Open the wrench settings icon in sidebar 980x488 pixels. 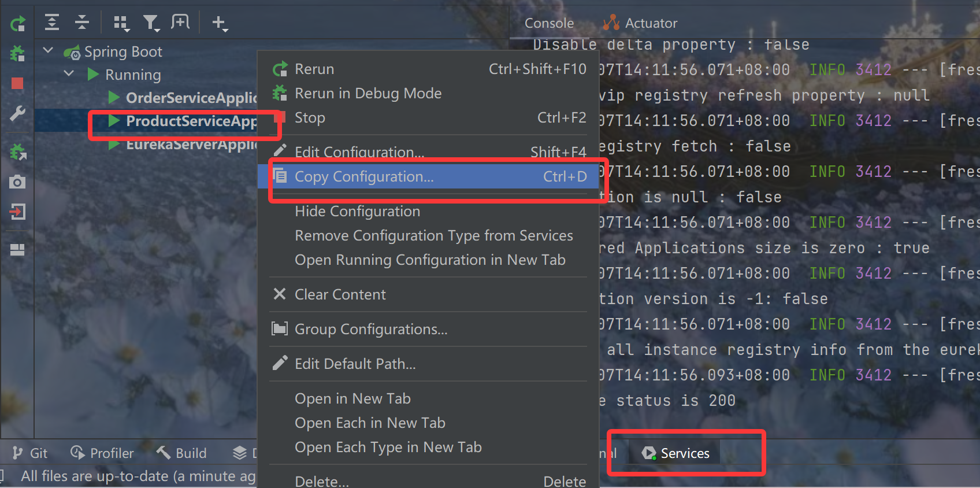tap(18, 113)
